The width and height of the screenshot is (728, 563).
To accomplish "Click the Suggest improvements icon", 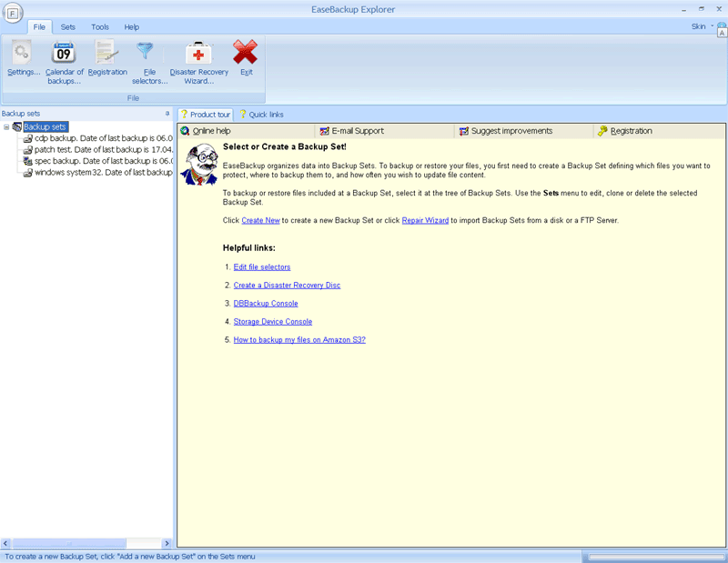I will tap(463, 131).
